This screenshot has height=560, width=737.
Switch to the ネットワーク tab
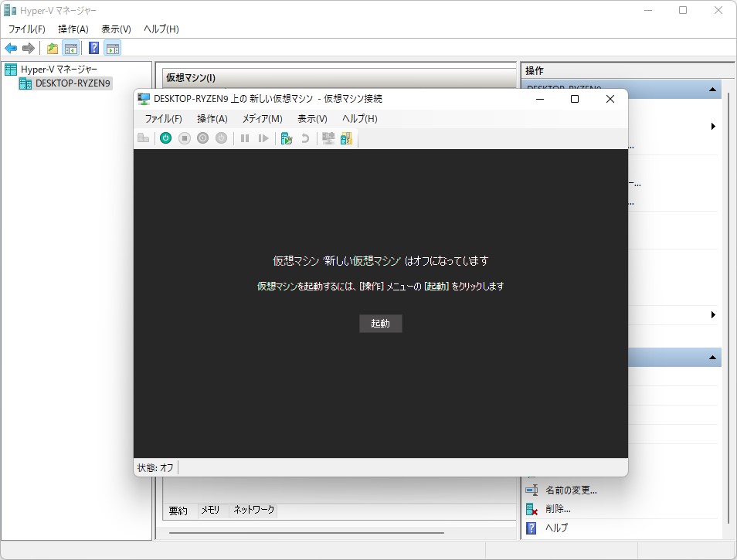[254, 511]
